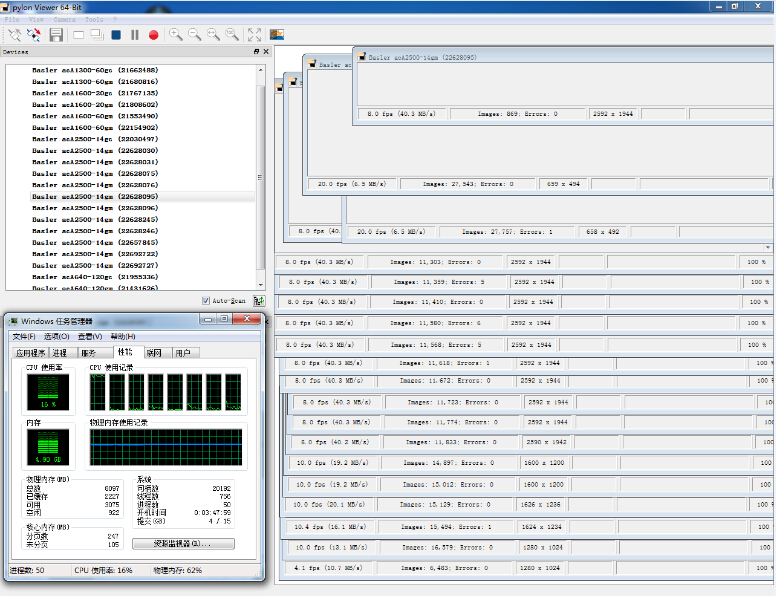Click status text '4.1 fps (10.7 MB/s)'
Screen dimensions: 776x596
328,568
